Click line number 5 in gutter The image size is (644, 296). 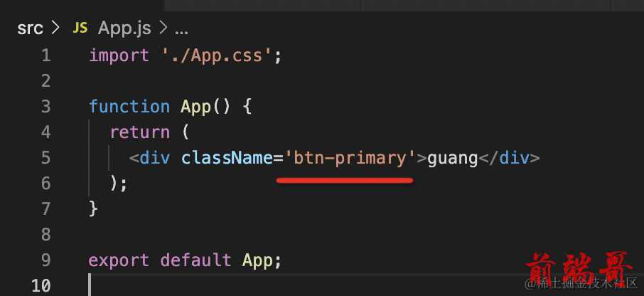(x=45, y=158)
